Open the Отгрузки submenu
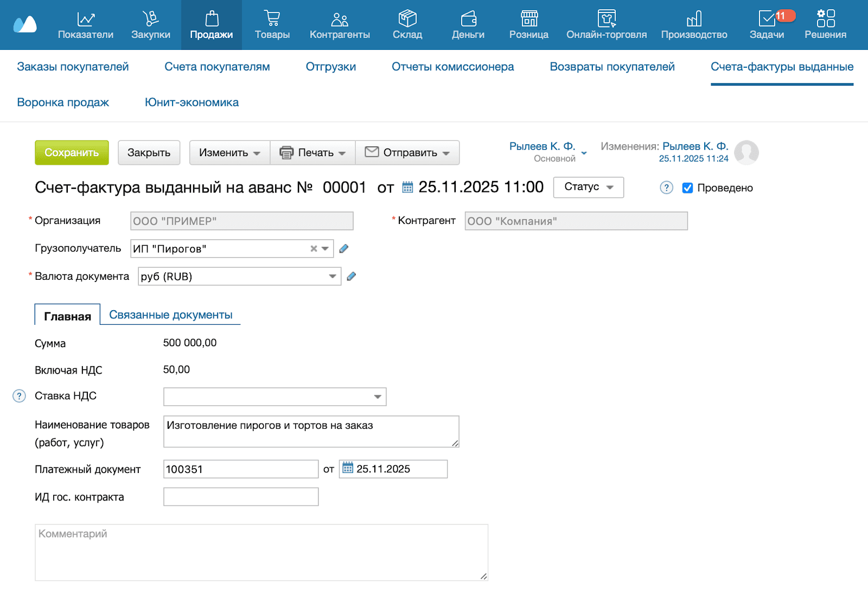This screenshot has height=590, width=868. point(331,67)
